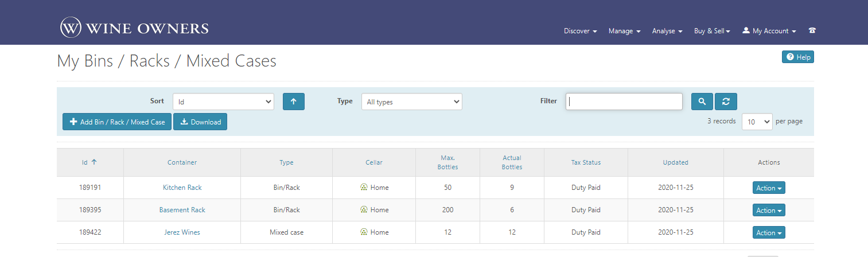
Task: Open the Help button
Action: click(797, 57)
